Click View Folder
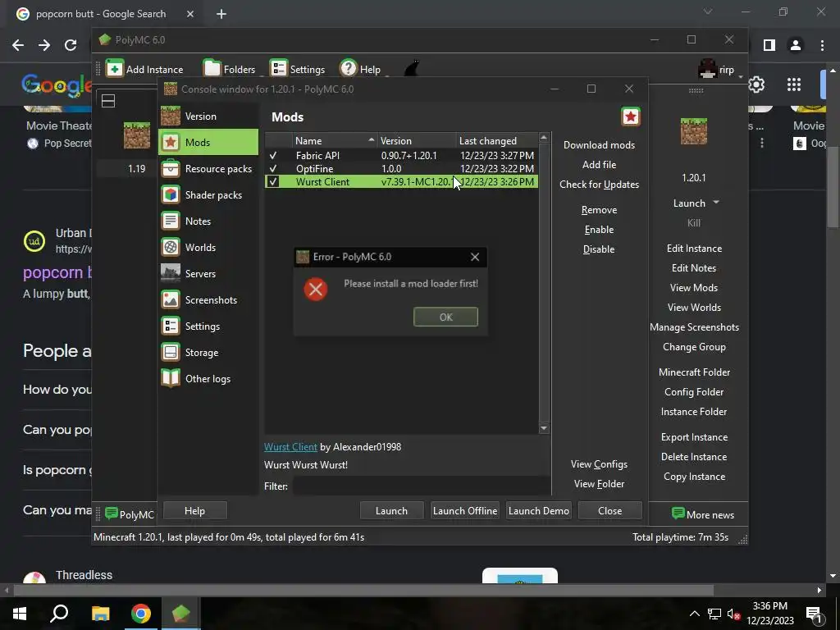Screen dimensions: 840x630 [599, 484]
